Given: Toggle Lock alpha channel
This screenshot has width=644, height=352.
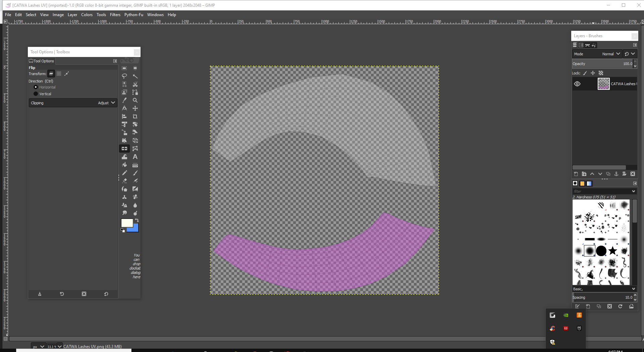Looking at the screenshot, I should (x=601, y=73).
